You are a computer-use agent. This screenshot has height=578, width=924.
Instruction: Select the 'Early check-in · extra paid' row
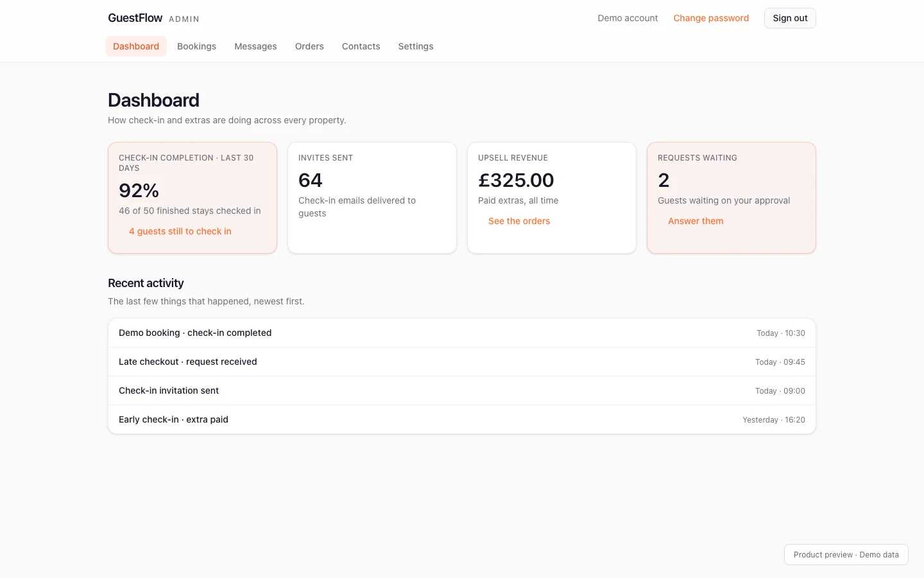462,419
